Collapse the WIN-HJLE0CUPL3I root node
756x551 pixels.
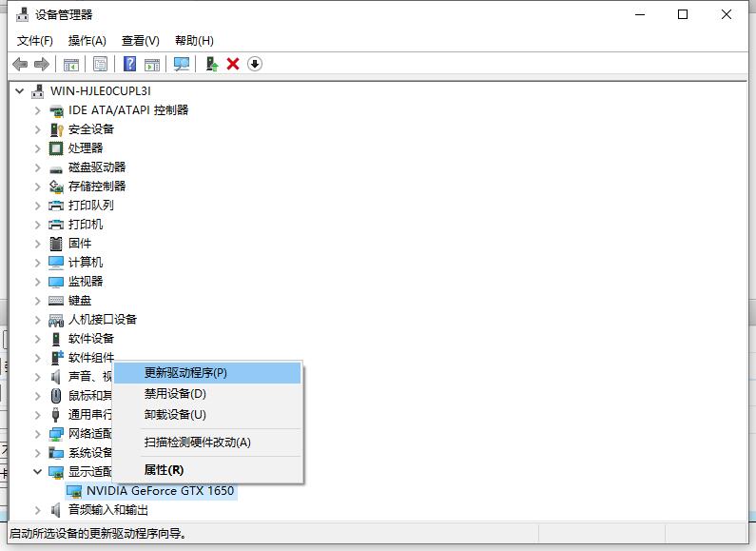click(x=20, y=90)
